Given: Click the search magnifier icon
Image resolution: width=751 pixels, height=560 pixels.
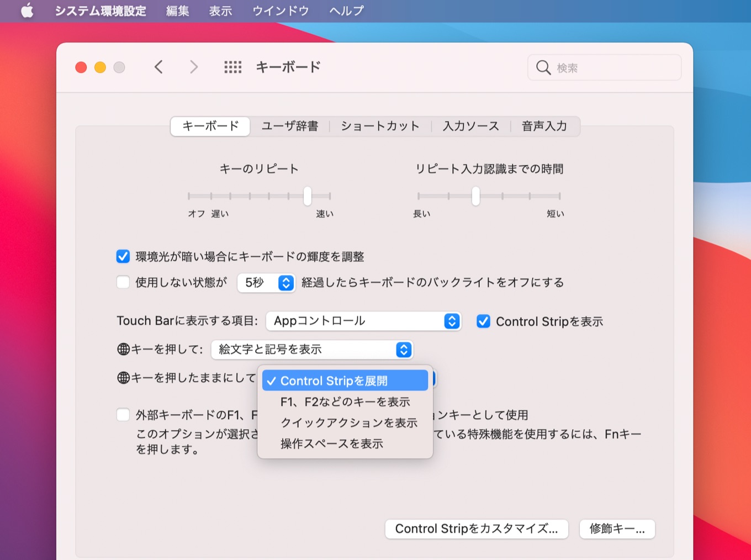Looking at the screenshot, I should click(x=543, y=67).
